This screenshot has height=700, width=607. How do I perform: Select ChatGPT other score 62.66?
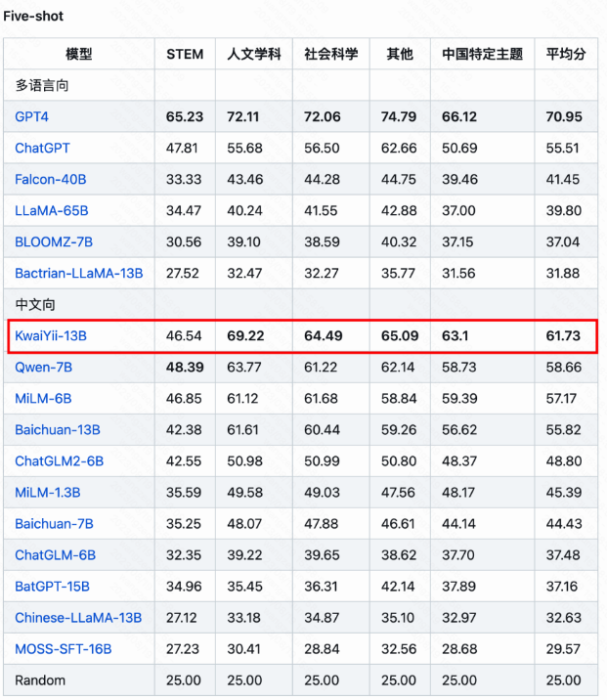[399, 149]
